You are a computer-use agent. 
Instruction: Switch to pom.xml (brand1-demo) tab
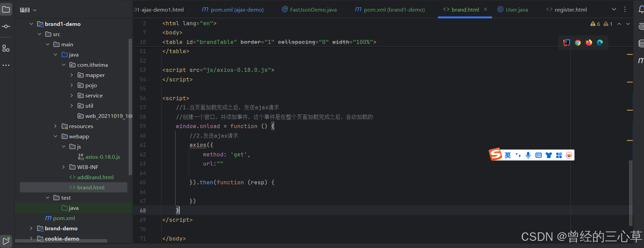click(x=390, y=10)
